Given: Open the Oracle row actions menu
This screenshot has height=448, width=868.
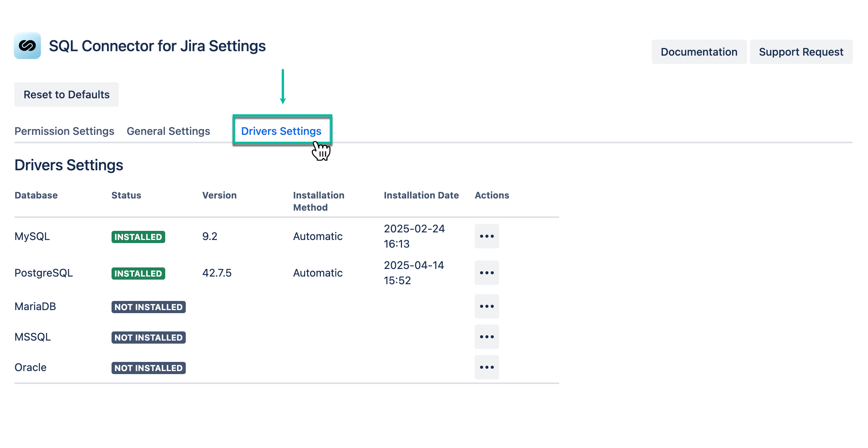Looking at the screenshot, I should coord(487,367).
